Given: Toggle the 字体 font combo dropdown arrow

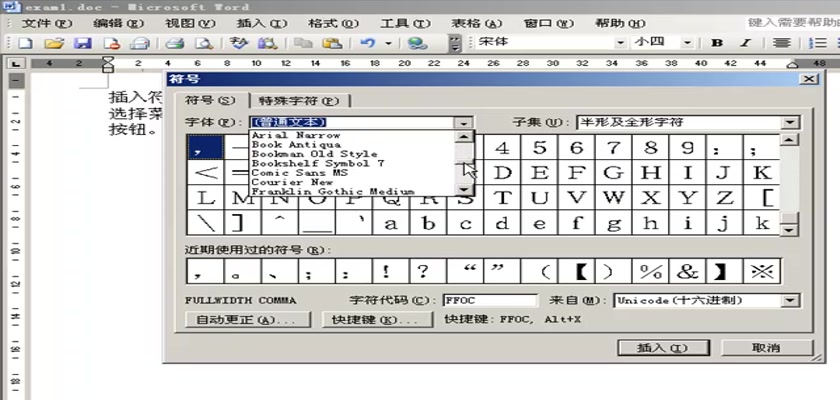Looking at the screenshot, I should [464, 123].
